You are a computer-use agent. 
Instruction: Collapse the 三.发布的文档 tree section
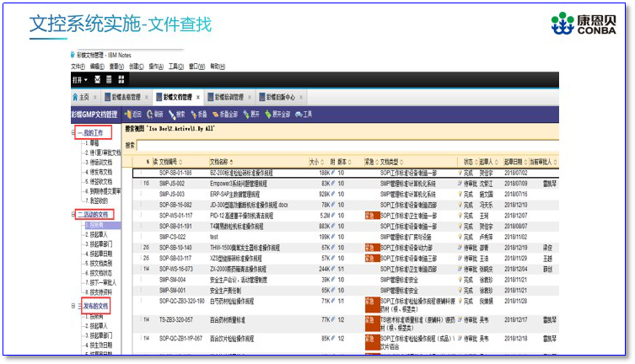pos(73,305)
